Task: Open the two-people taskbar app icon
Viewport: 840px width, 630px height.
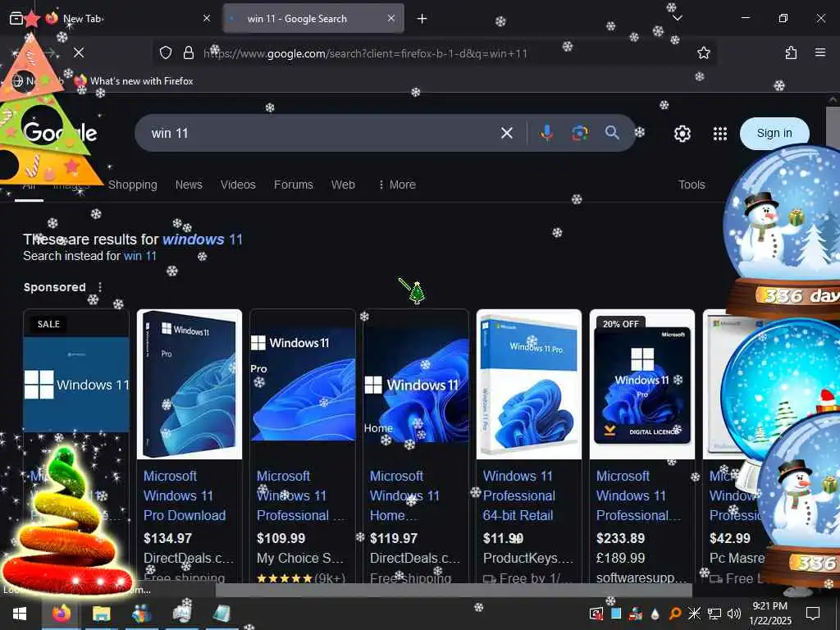Action: [141, 614]
